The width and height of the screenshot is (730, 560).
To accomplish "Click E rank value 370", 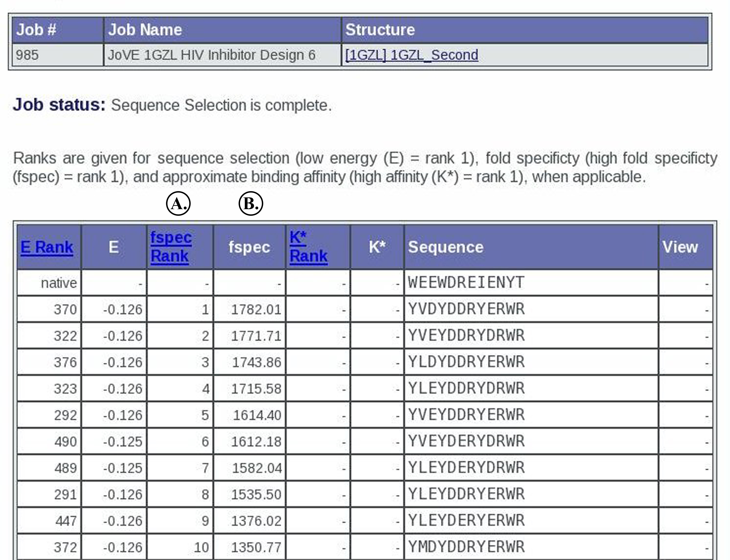I will point(65,309).
